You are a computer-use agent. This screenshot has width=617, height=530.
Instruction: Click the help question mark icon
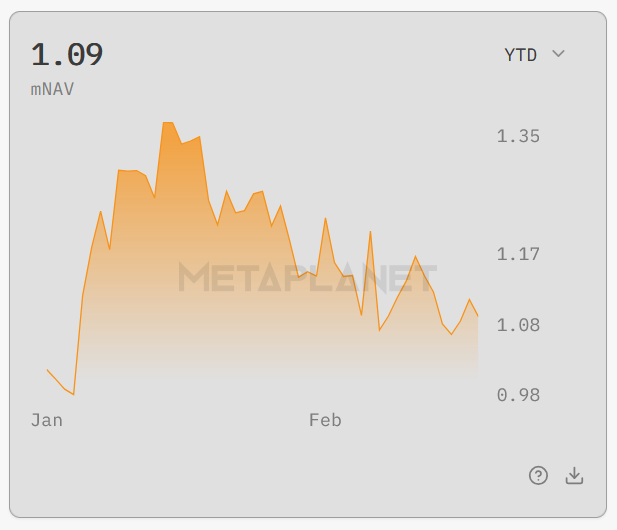[539, 476]
